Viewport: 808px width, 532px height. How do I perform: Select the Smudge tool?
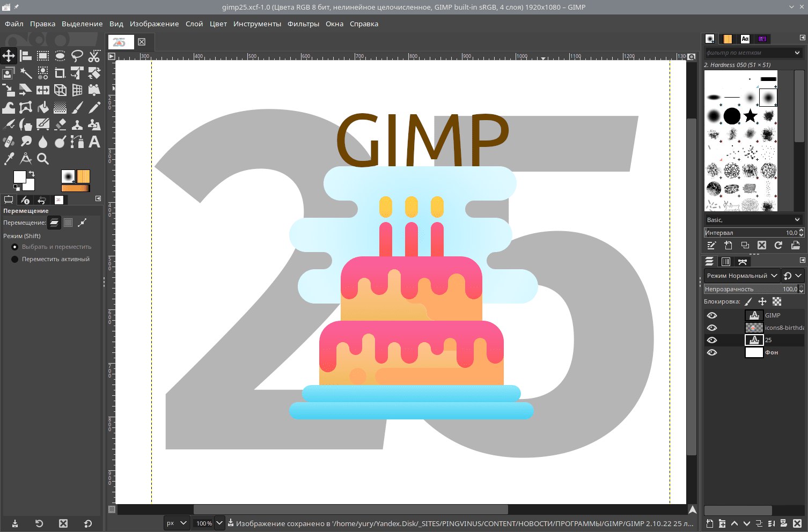25,142
